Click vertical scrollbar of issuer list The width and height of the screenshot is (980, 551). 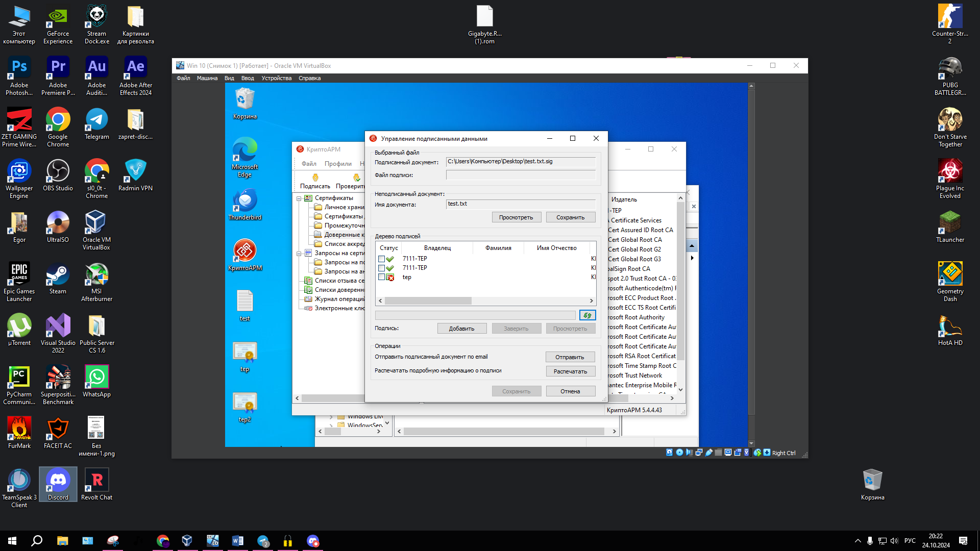[680, 281]
